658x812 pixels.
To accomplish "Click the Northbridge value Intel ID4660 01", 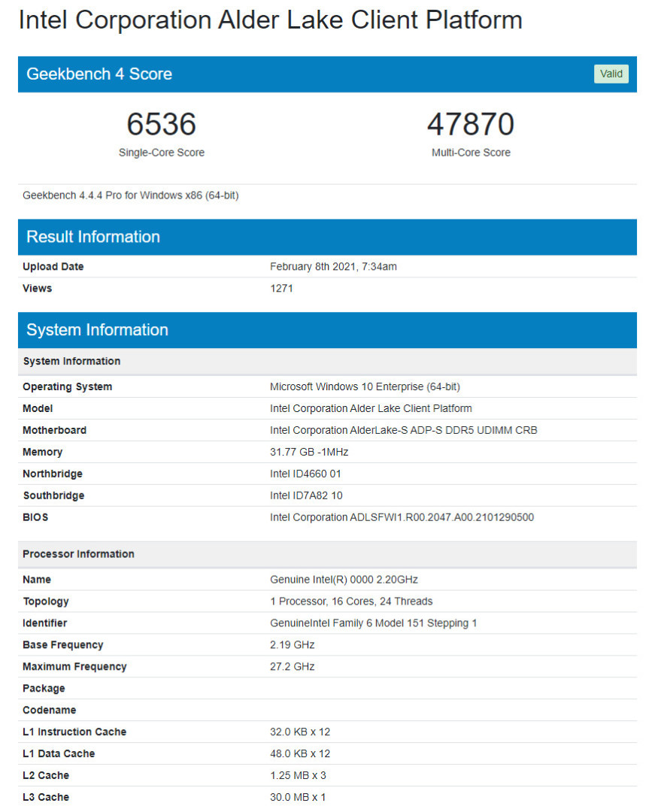I will click(x=305, y=474).
